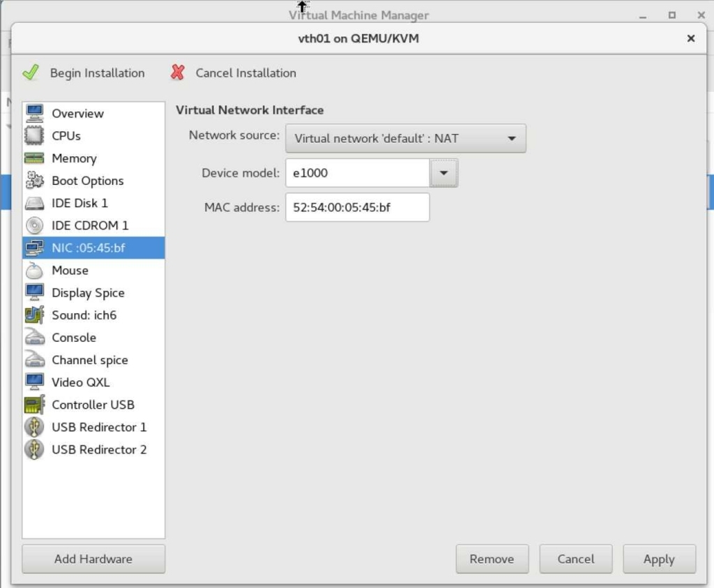The width and height of the screenshot is (714, 588).
Task: Click the Remove button
Action: (492, 559)
